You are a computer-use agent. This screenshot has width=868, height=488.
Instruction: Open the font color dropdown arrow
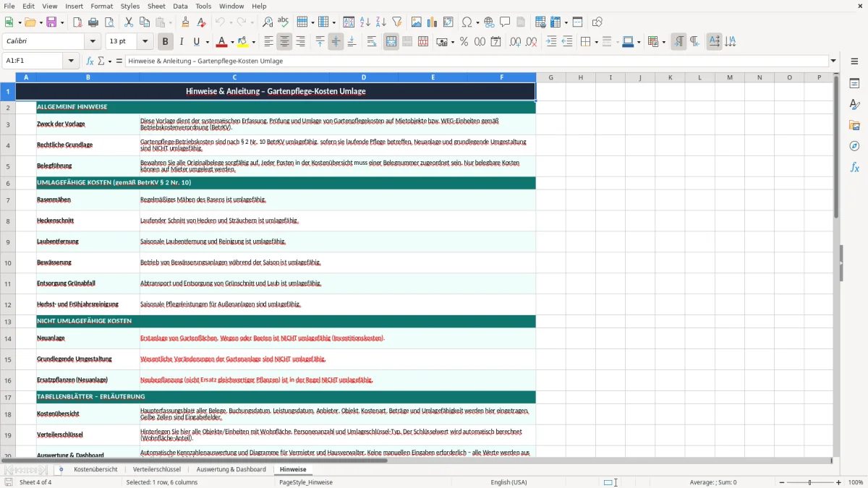(231, 42)
